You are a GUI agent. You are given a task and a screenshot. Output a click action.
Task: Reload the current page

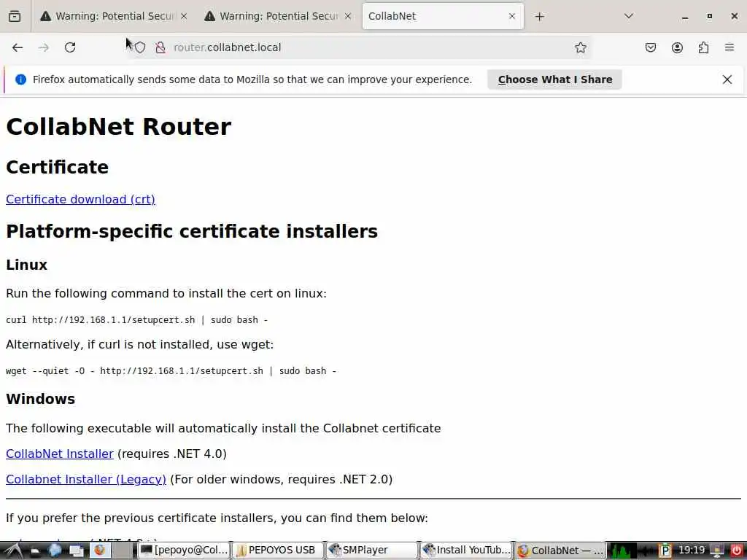click(x=70, y=47)
